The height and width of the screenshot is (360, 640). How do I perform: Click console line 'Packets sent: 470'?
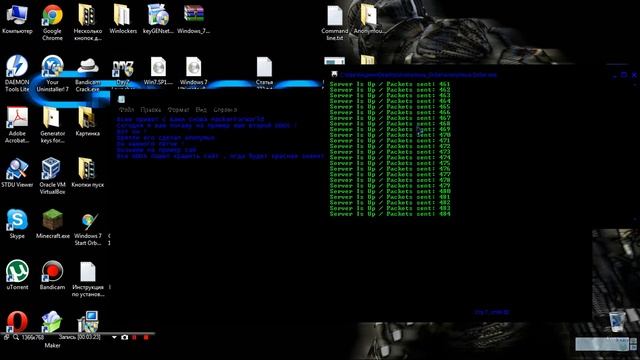pos(390,135)
